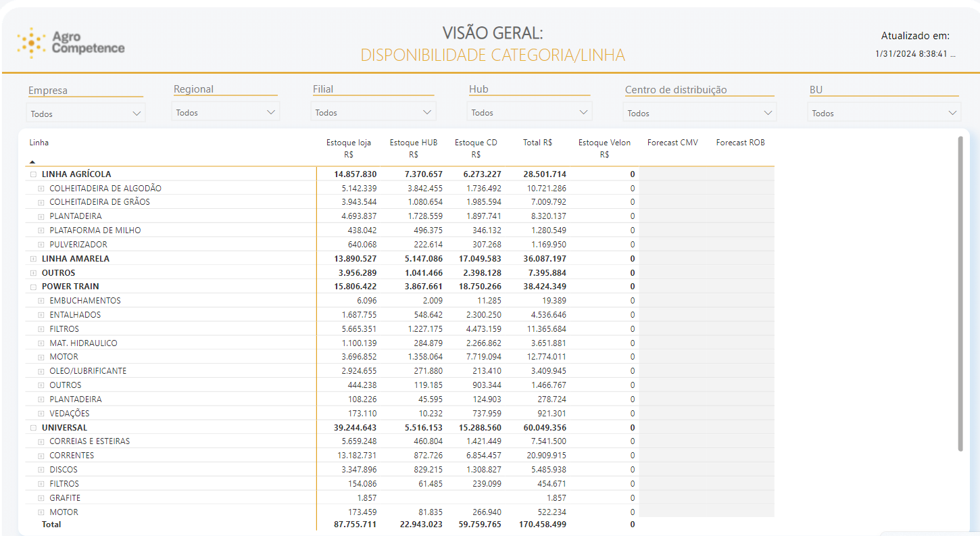Select grand total value 170.458.499

[543, 525]
